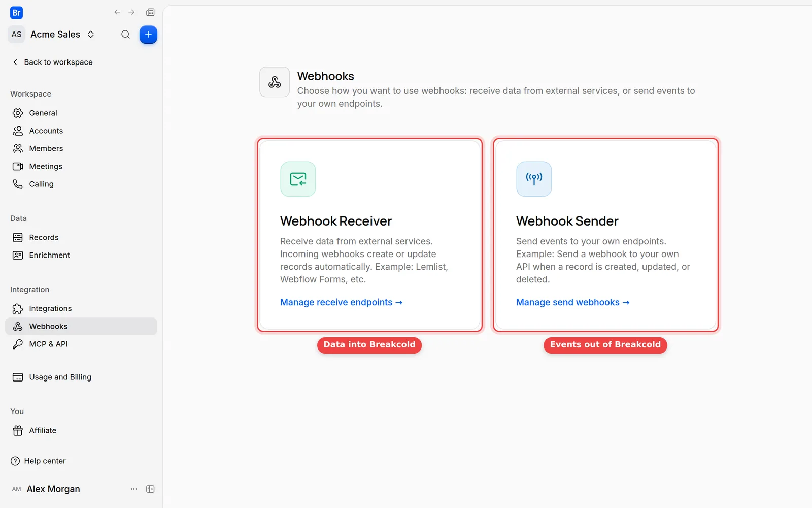Click the Webhooks icon in sidebar
This screenshot has height=508, width=812.
click(x=18, y=326)
